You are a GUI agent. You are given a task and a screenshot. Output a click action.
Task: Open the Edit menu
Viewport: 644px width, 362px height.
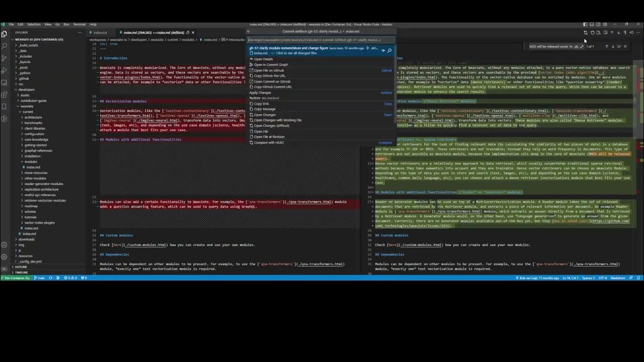coord(20,24)
